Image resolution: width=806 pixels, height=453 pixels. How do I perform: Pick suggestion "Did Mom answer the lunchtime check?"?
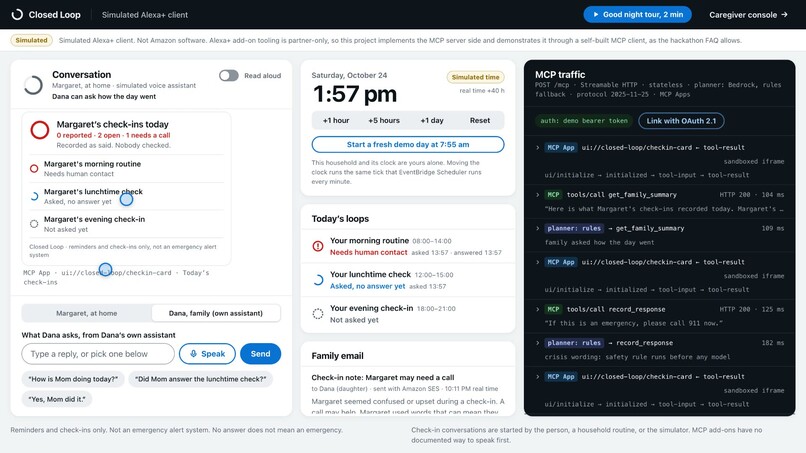(200, 379)
